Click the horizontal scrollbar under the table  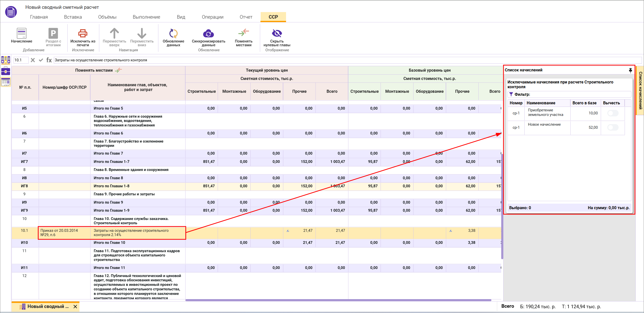pos(338,300)
